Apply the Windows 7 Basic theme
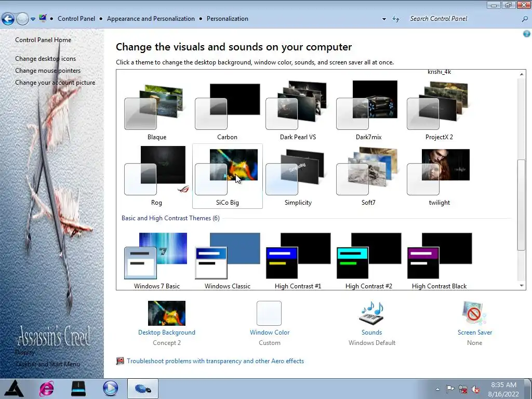The image size is (532, 399). [x=157, y=261]
